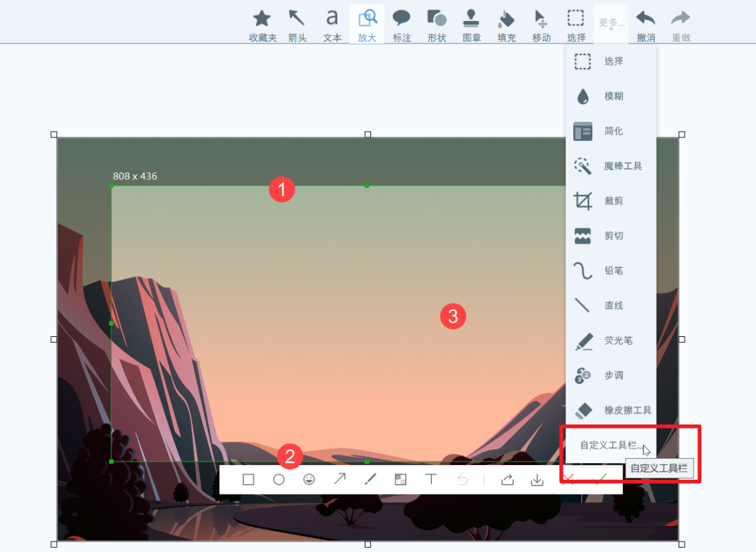This screenshot has width=756, height=552.
Task: Select the 文本 text tool
Action: click(332, 25)
